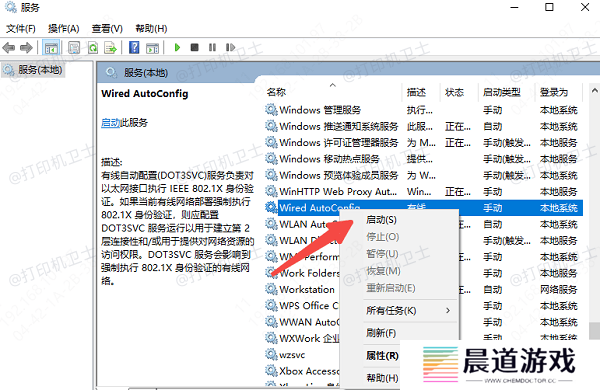600x390 pixels.
Task: Click the Restart service toolbar icon
Action: pyautogui.click(x=230, y=47)
